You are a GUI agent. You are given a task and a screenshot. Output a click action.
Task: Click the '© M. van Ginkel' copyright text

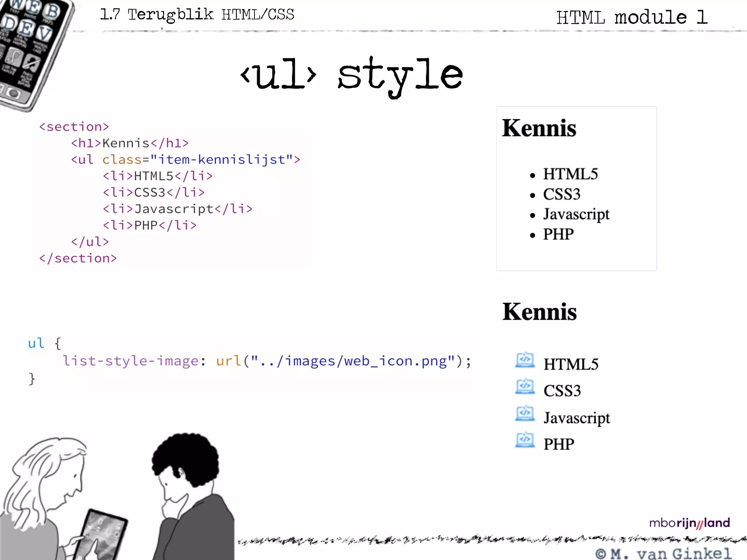click(x=663, y=554)
